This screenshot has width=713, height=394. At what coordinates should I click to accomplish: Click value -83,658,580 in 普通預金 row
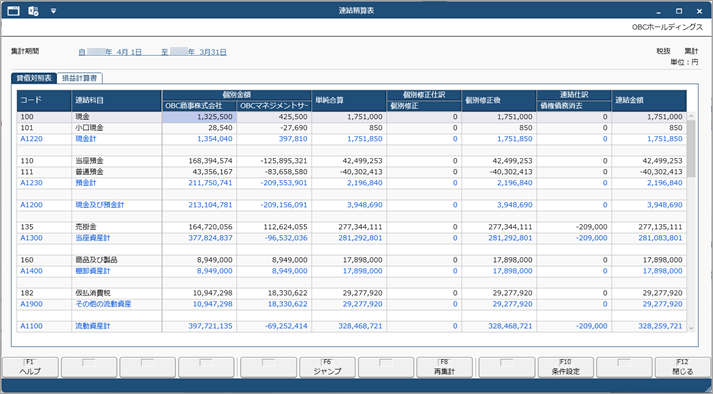286,172
